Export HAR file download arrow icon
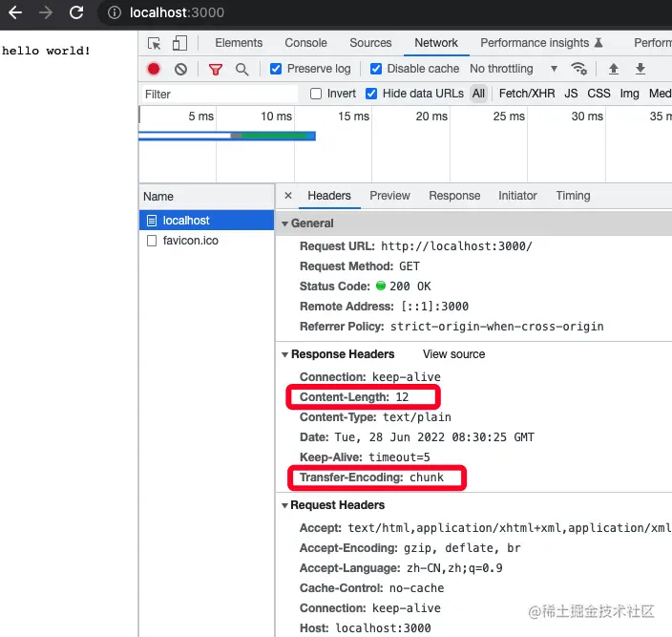This screenshot has width=672, height=637. tap(640, 69)
